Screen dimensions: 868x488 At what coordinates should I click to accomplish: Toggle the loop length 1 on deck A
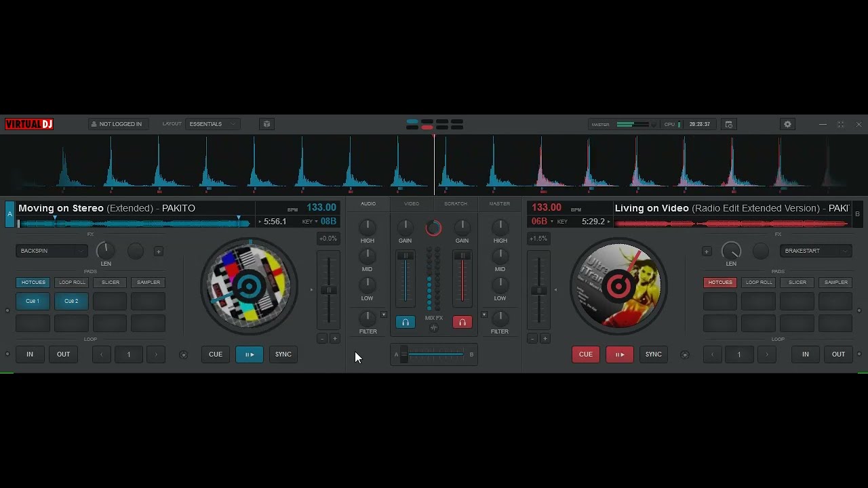129,354
